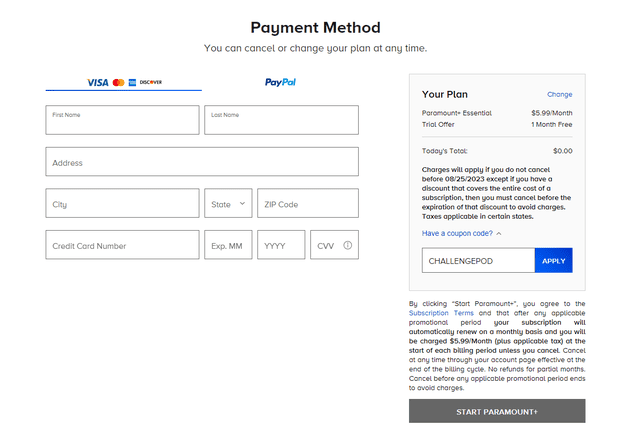Select the Address input field
640x427 pixels.
click(201, 162)
